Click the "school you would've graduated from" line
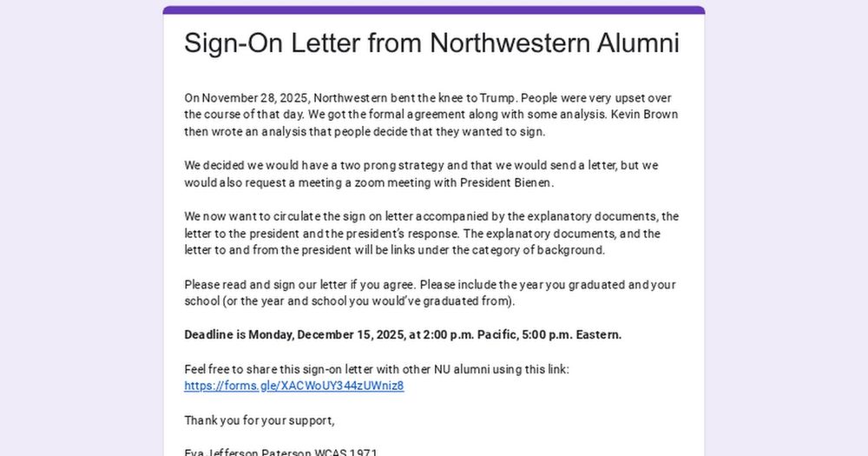Screen dimensions: 868x456 (350, 301)
